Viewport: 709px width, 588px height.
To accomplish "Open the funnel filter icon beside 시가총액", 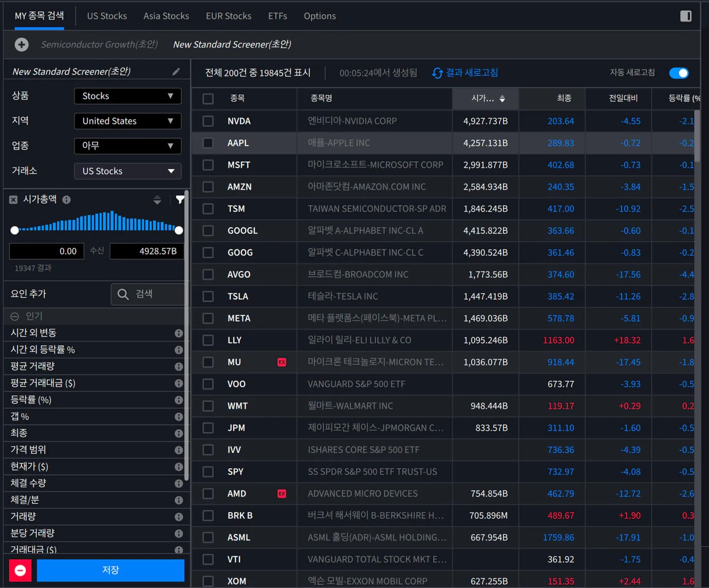I will click(180, 199).
